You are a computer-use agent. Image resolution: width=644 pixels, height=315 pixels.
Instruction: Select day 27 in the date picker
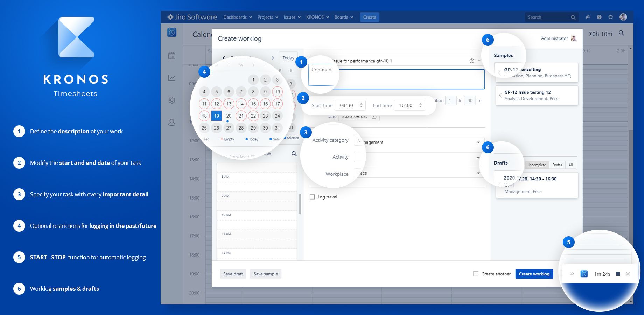coord(229,128)
